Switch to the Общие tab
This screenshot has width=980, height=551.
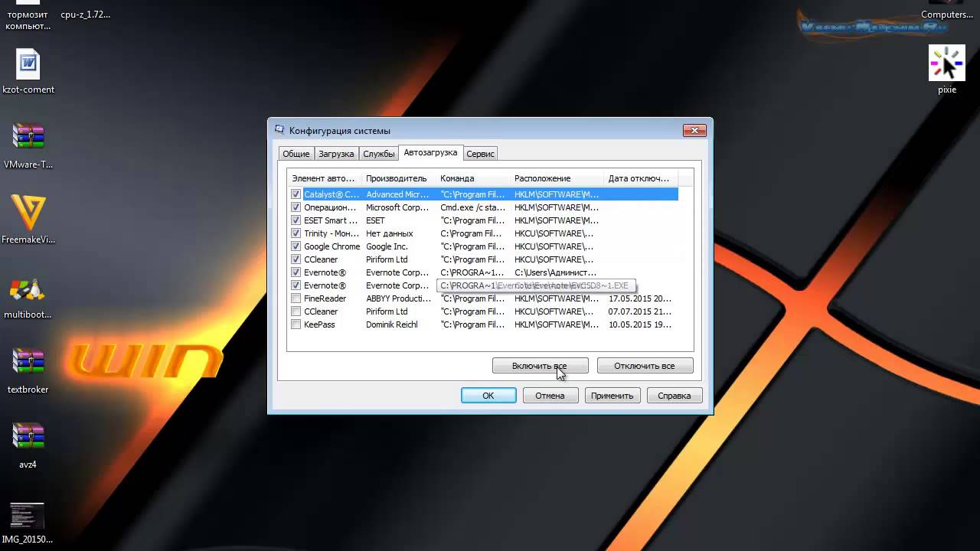[x=296, y=154]
